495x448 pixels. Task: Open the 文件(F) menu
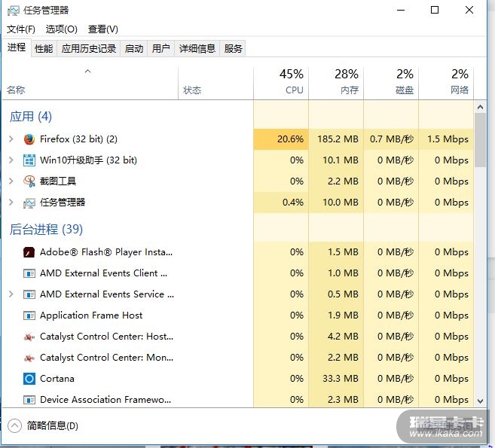coord(21,29)
